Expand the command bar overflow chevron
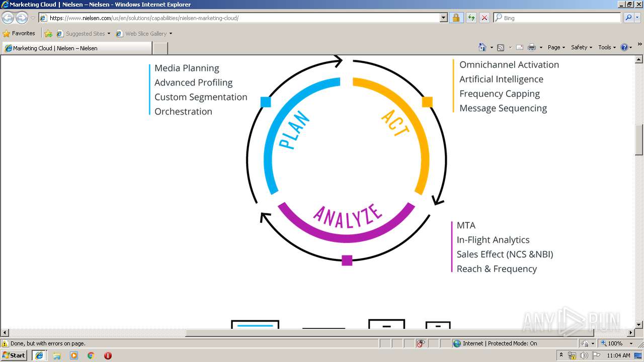 [639, 44]
